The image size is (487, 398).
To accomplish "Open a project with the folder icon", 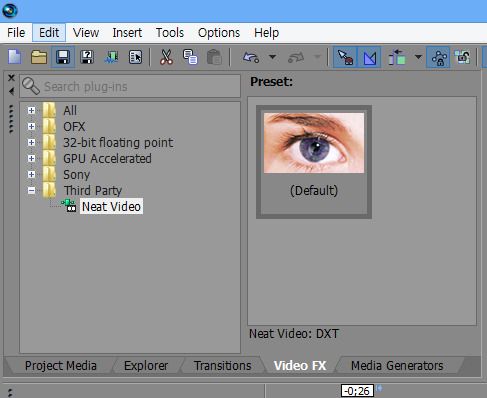I will coord(39,57).
